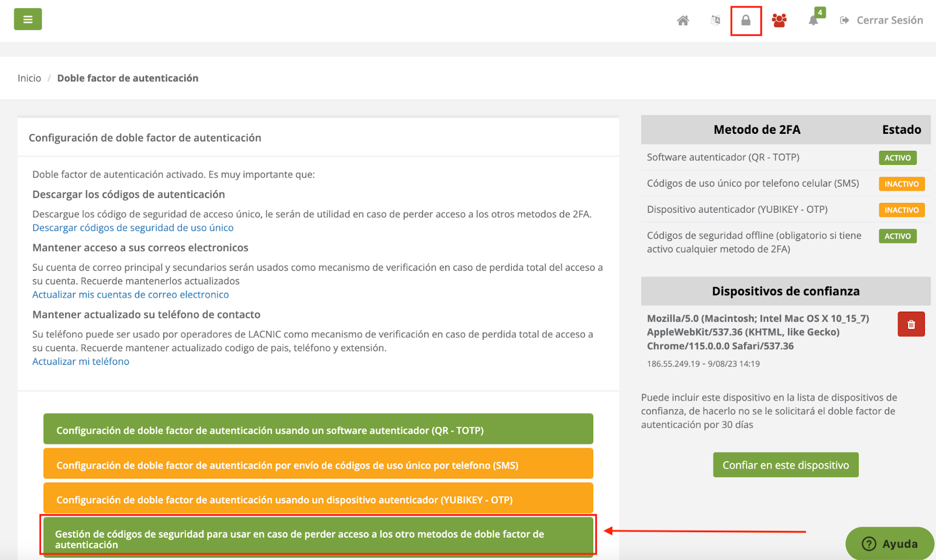Open the Ayuda help widget

pyautogui.click(x=890, y=544)
